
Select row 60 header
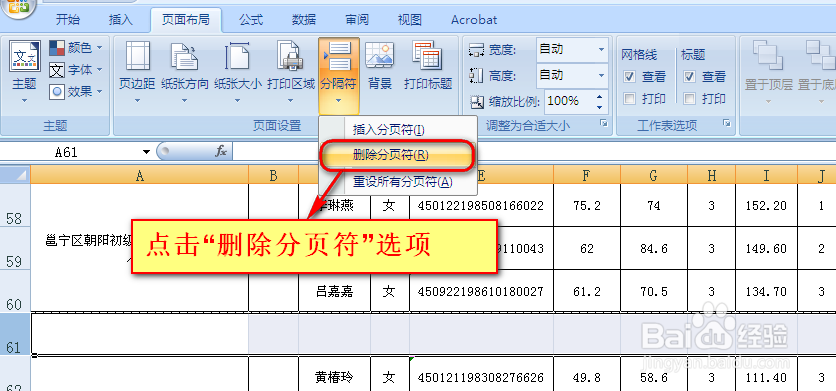coord(15,291)
